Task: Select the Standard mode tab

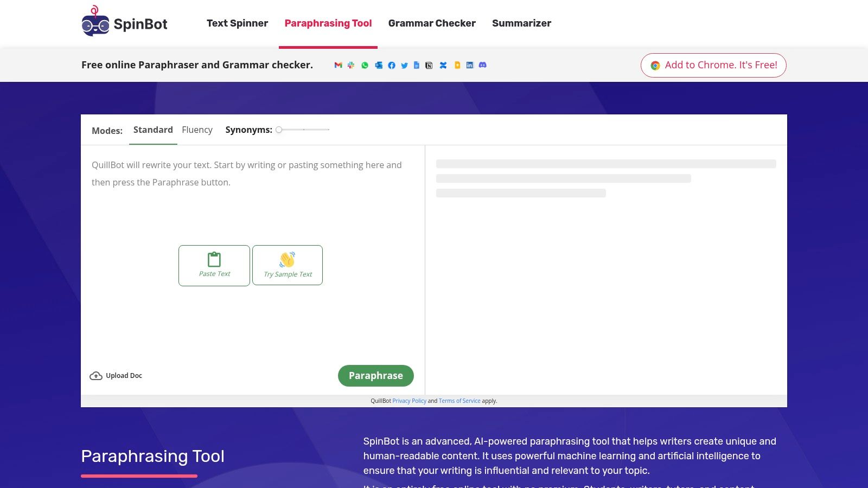Action: coord(153,130)
